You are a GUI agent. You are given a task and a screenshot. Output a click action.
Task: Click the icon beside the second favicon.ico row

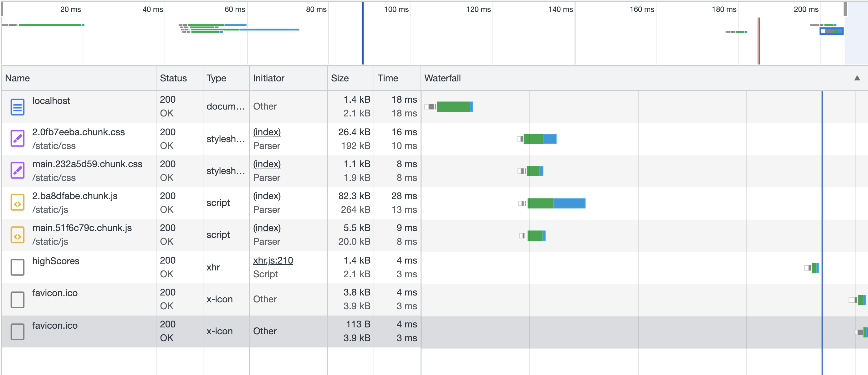click(x=17, y=331)
